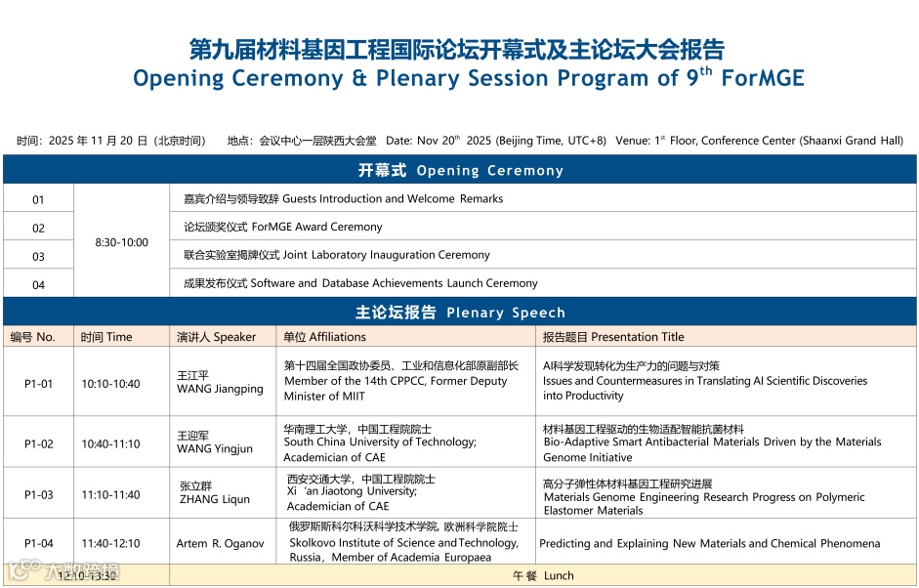Click speaker Artem R. Oganov
Image resolution: width=919 pixels, height=588 pixels.
coord(221,543)
